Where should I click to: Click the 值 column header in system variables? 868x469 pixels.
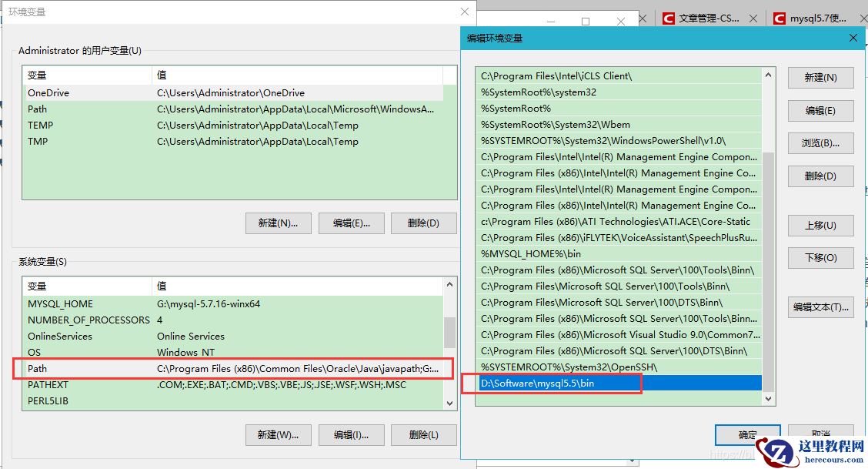point(297,286)
